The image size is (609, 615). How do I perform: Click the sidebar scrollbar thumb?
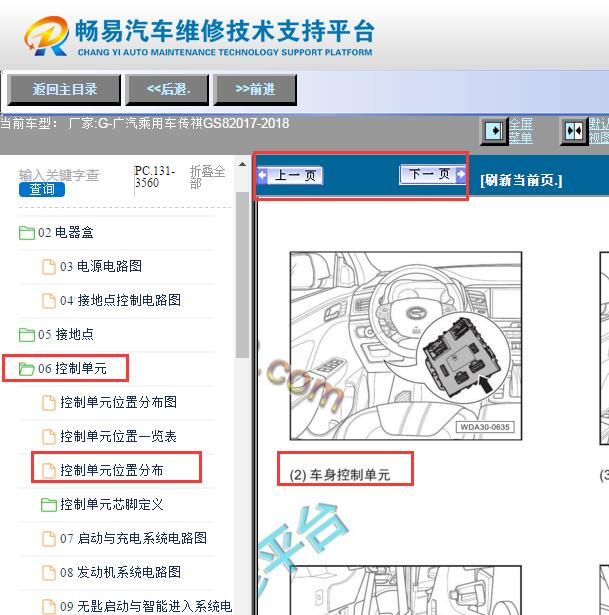[242, 275]
